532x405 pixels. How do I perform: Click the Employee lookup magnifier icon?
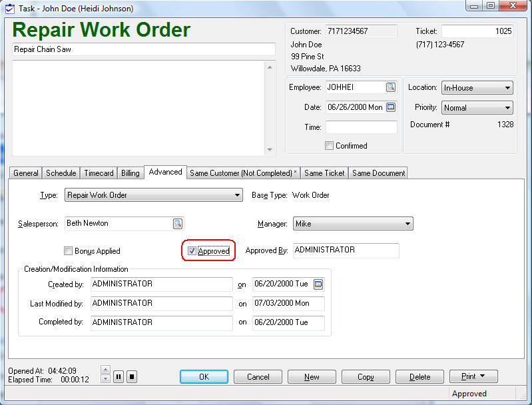click(391, 87)
